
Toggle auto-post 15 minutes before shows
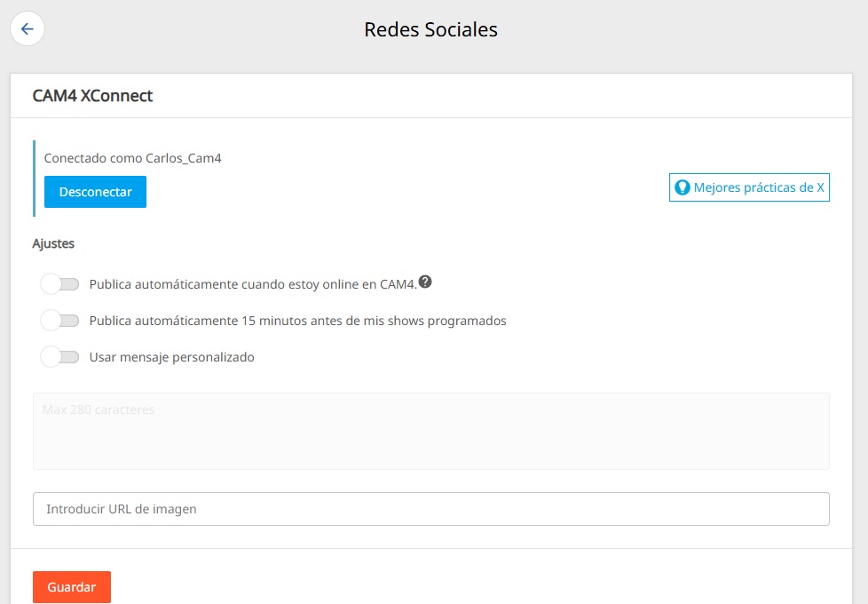[x=59, y=321]
